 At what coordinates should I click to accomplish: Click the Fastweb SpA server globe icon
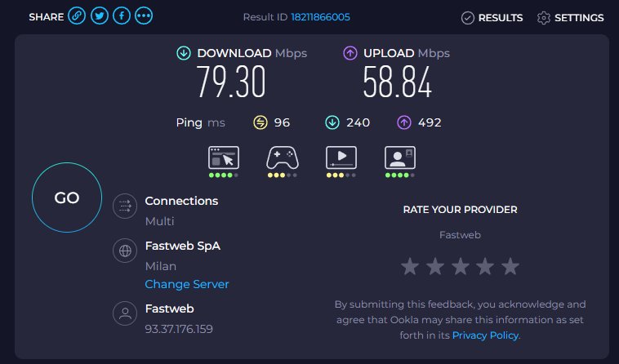pyautogui.click(x=125, y=252)
